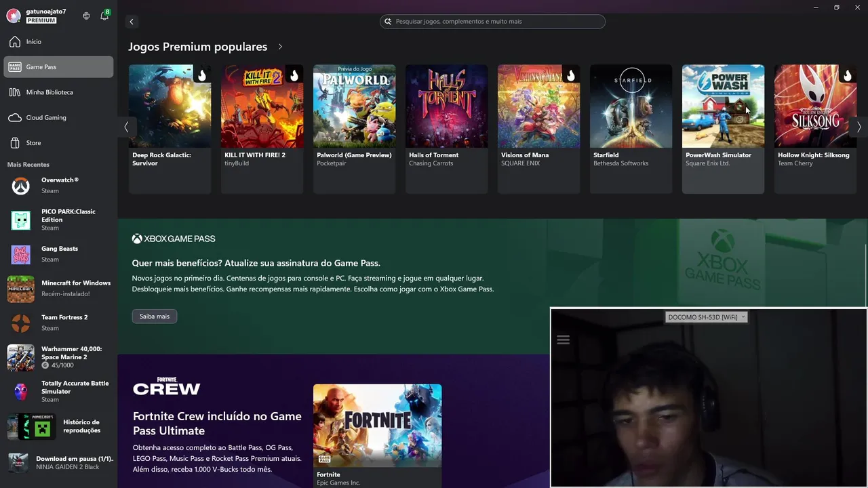Open Palworld (Game Preview) card
The image size is (868, 488).
(354, 129)
